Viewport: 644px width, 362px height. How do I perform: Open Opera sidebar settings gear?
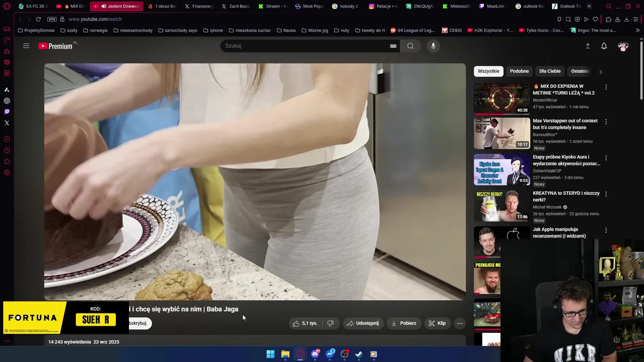pyautogui.click(x=7, y=172)
